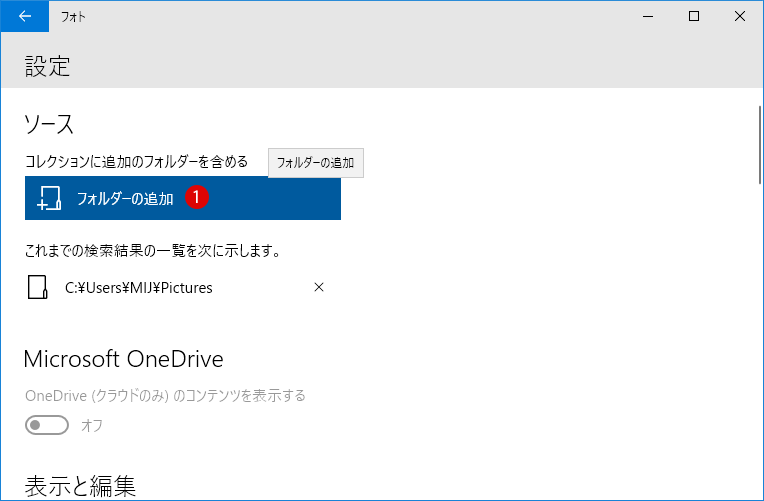Click the ソース section heading

click(49, 124)
